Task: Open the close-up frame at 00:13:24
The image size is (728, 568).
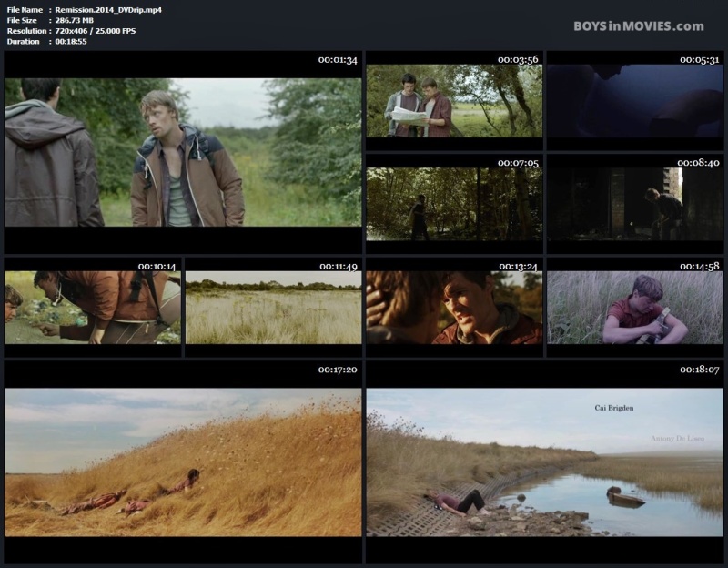Action: tap(454, 308)
